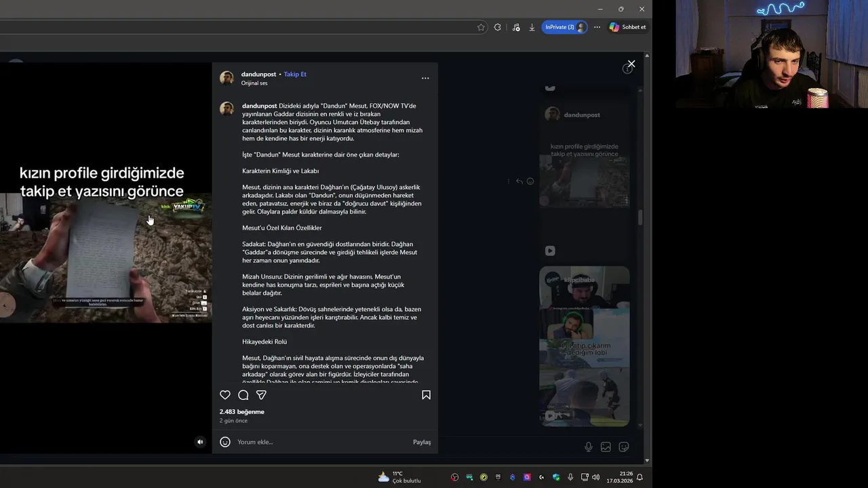Open browser Settings and more ellipsis

click(x=597, y=27)
